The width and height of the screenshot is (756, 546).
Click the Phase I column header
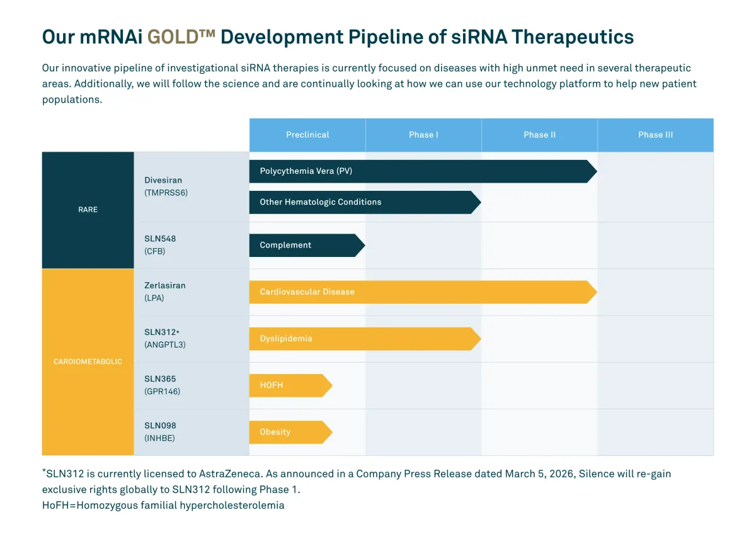coord(423,135)
